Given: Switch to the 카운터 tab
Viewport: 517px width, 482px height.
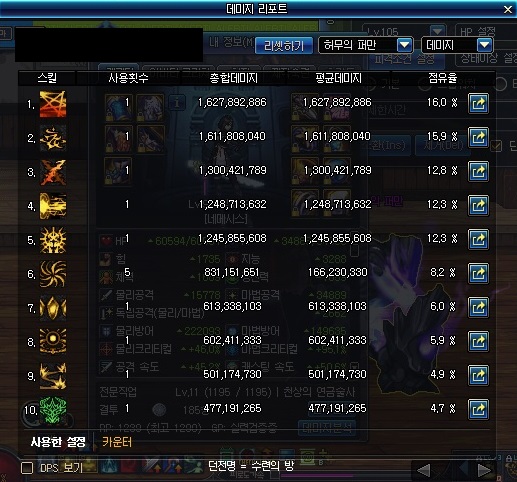Looking at the screenshot, I should [x=117, y=442].
